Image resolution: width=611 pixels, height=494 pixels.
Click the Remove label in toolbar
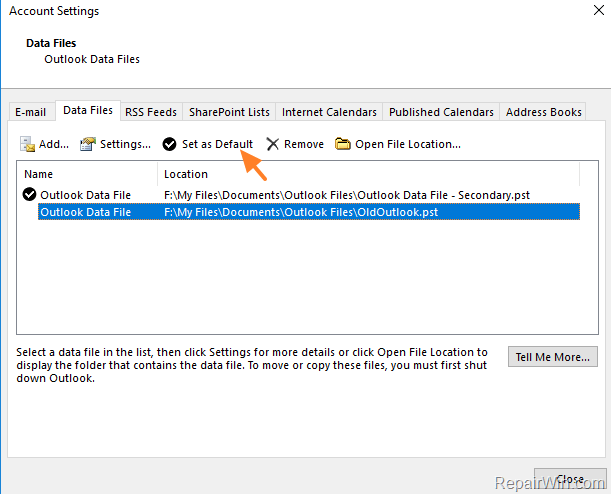(x=304, y=144)
